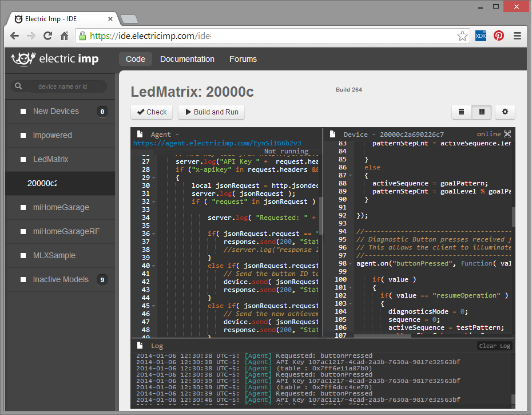Open miHomeGarage model in sidebar

click(x=60, y=207)
